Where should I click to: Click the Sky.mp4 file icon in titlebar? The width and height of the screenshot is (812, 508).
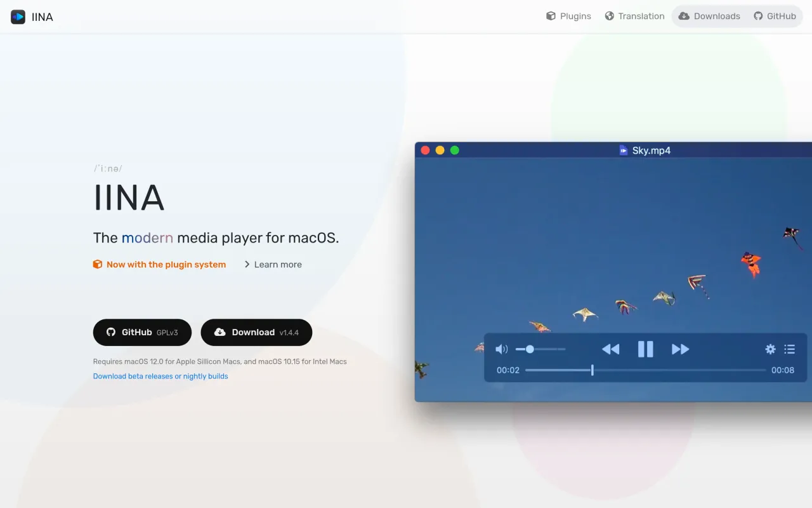(x=624, y=150)
